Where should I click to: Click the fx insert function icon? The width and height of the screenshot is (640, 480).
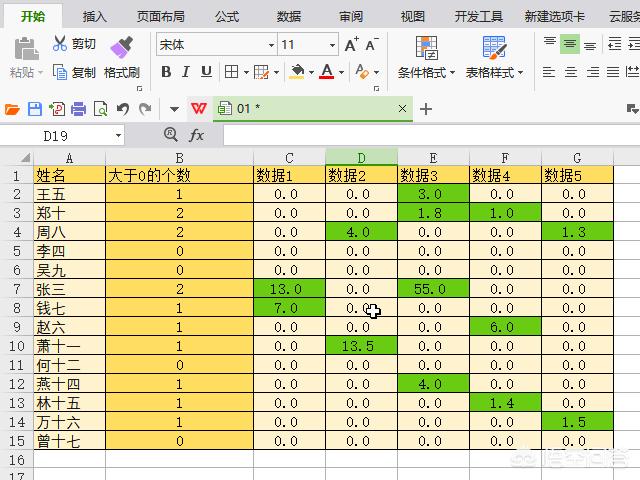click(x=196, y=135)
